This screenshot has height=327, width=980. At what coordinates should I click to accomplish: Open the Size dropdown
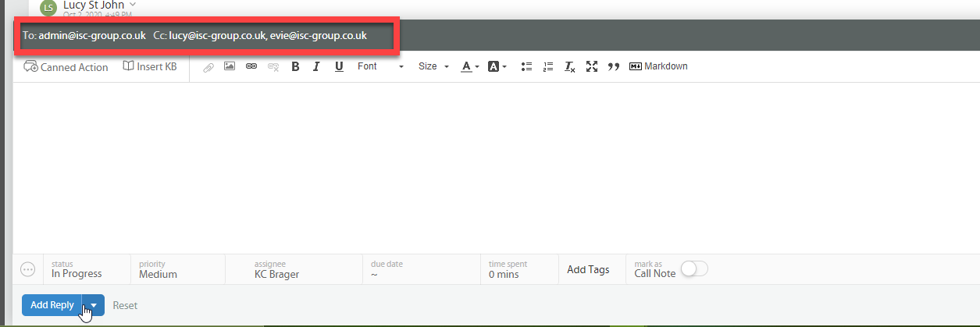[433, 66]
